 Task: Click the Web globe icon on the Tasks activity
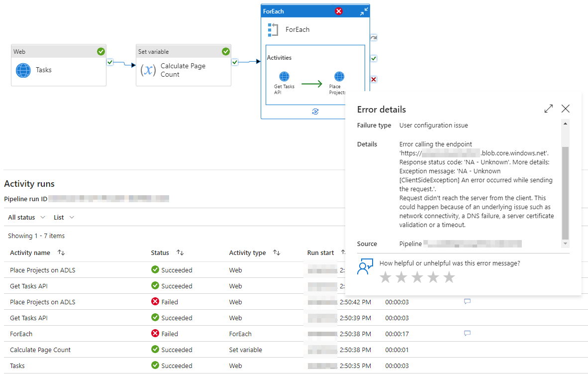23,70
